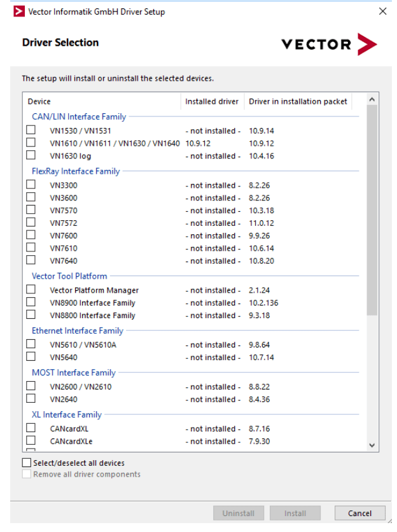This screenshot has width=397, height=532.
Task: Tick the VN2640 MOST device checkbox
Action: [x=31, y=399]
